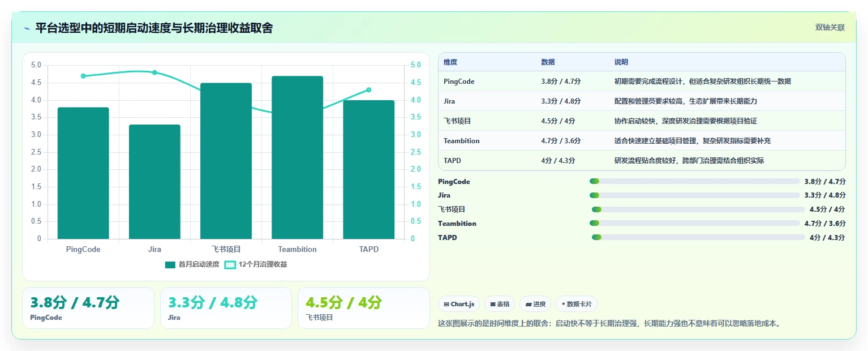Toggle the 首月启动速度 legend item

[x=192, y=264]
